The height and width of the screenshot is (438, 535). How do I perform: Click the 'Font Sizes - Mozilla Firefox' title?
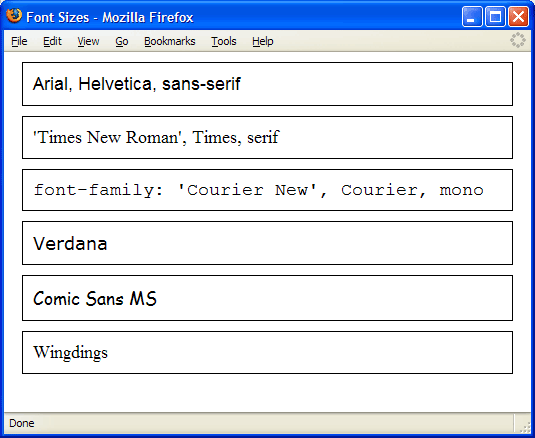[x=110, y=17]
